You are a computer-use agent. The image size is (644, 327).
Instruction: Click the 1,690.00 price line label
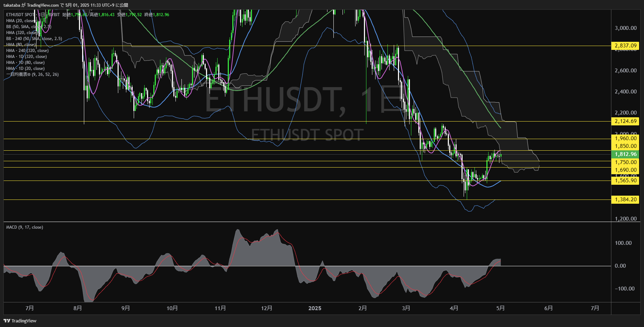click(x=625, y=170)
